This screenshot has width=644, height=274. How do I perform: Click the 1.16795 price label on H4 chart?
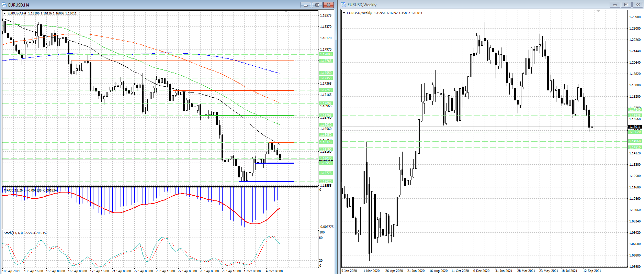click(326, 116)
